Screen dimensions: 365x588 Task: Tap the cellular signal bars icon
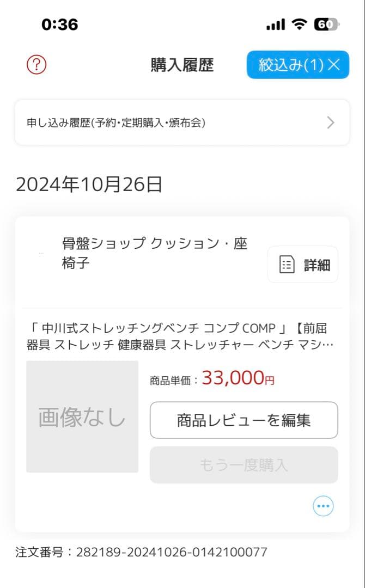click(275, 24)
